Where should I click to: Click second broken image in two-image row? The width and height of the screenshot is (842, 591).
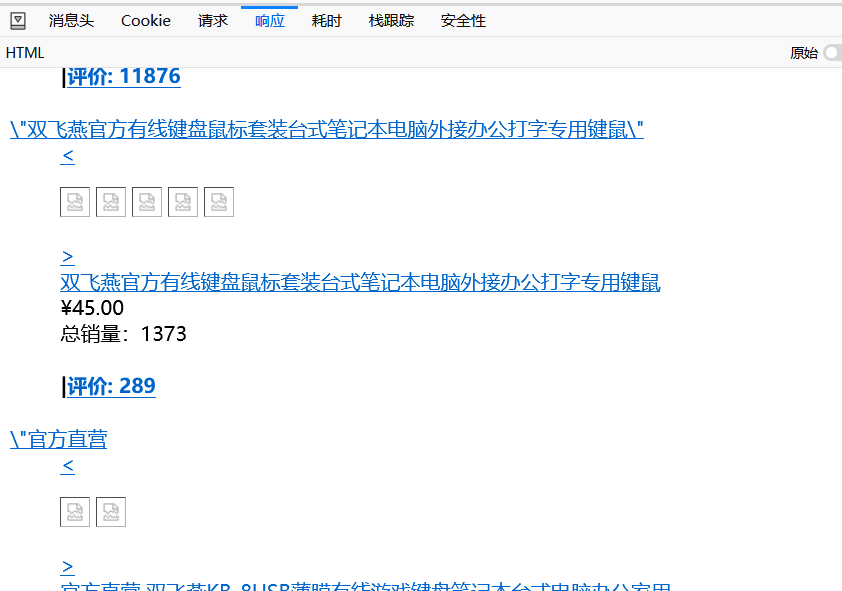[111, 512]
